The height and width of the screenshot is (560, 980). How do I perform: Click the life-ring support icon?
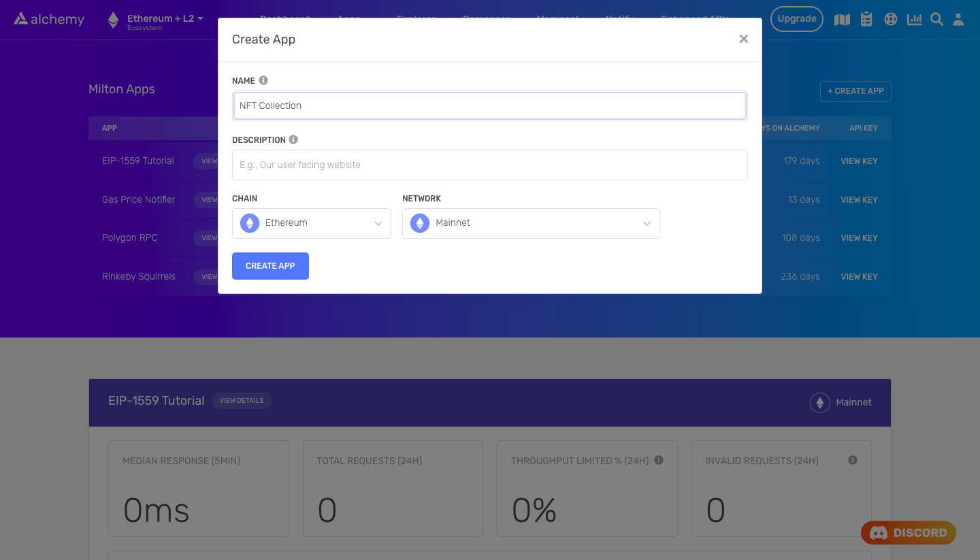coord(891,20)
